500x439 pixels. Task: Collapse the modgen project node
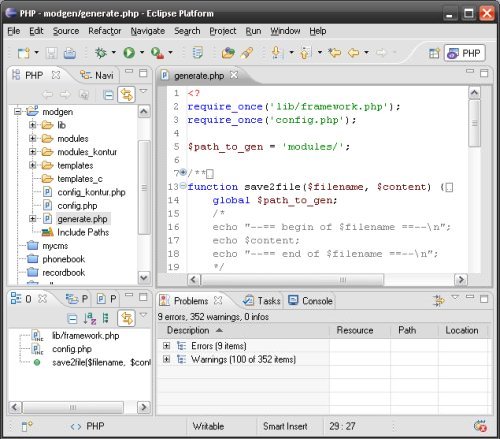click(18, 111)
